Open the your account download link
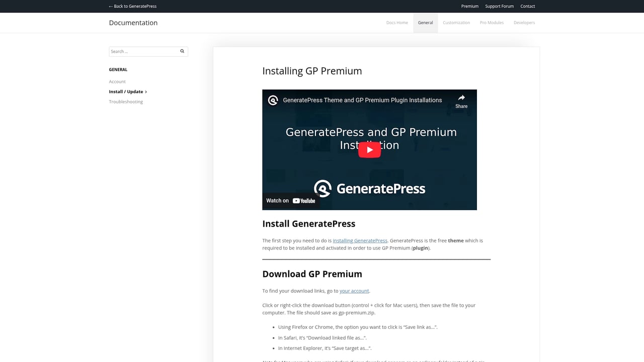This screenshot has width=644, height=362. pos(354,291)
